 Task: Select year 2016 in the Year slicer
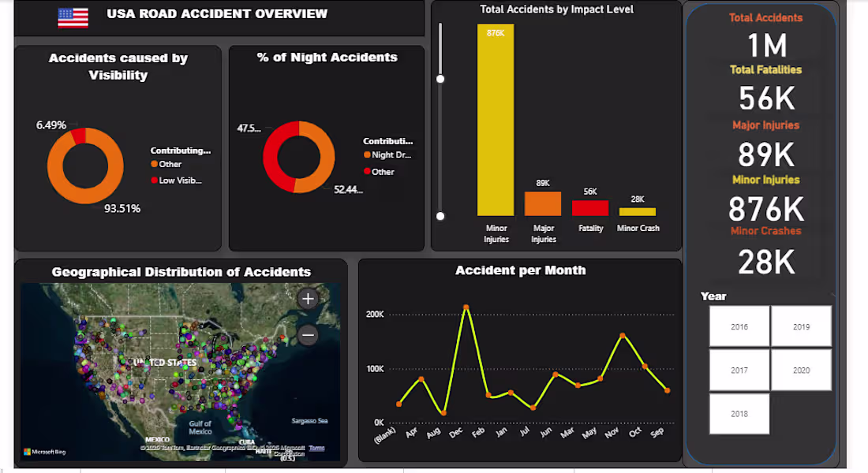(x=739, y=326)
